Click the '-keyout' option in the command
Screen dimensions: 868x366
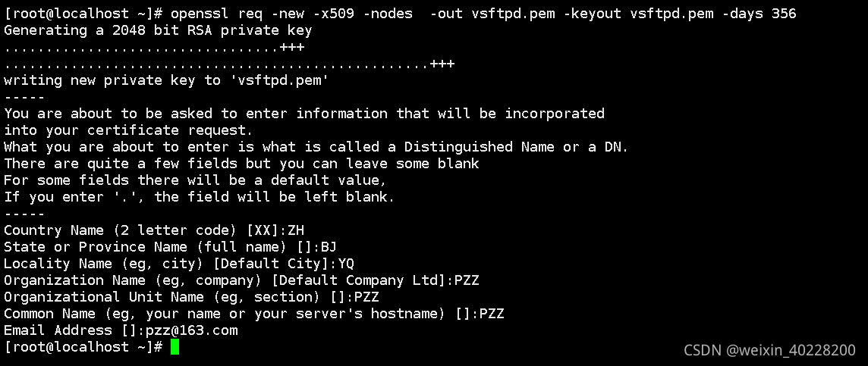(592, 14)
